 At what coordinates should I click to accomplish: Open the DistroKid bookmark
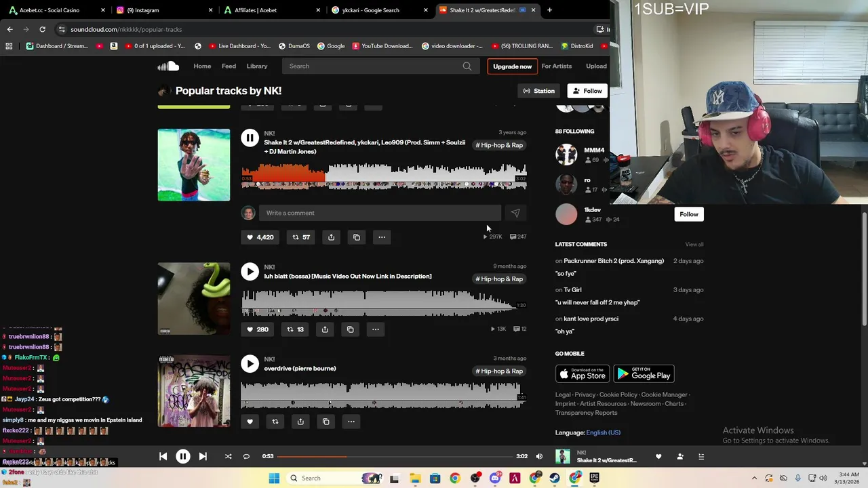pos(577,46)
